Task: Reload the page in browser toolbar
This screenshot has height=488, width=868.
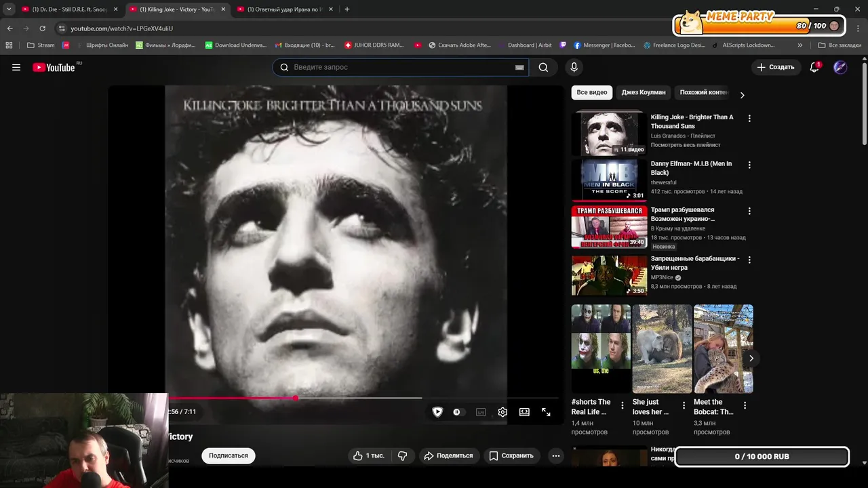Action: pyautogui.click(x=42, y=28)
